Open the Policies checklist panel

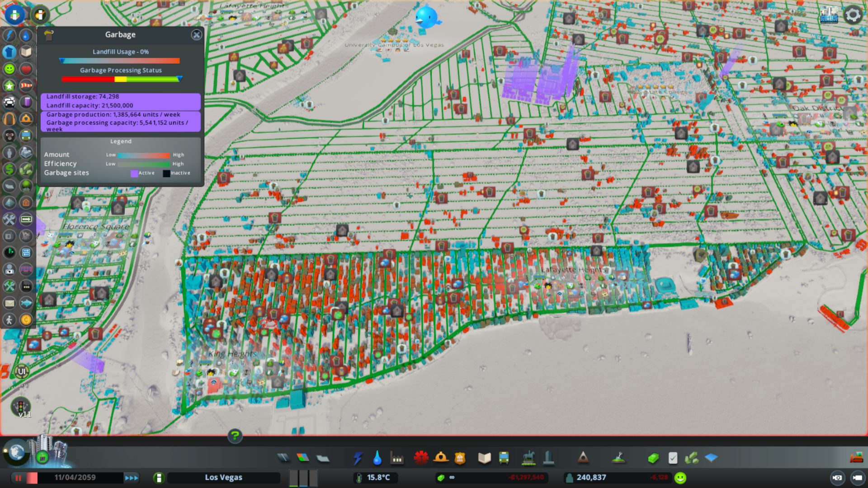pos(673,458)
